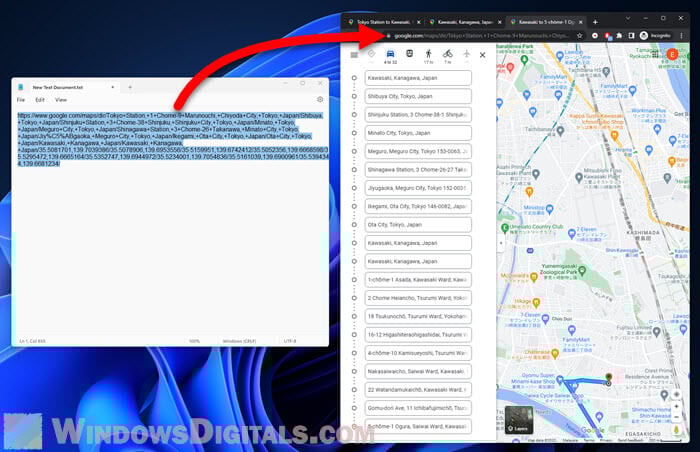Image resolution: width=700 pixels, height=452 pixels.
Task: Bookmark this page with the star icon
Action: [x=579, y=35]
